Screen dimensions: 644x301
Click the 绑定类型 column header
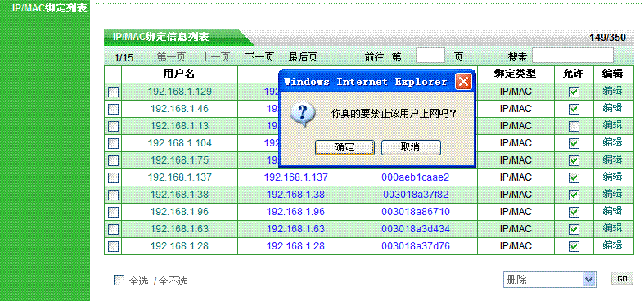(x=515, y=74)
